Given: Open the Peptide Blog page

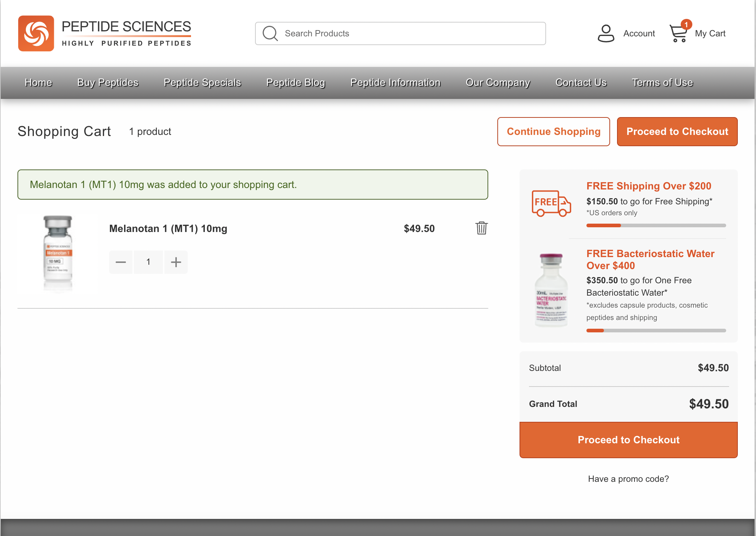Looking at the screenshot, I should [295, 83].
